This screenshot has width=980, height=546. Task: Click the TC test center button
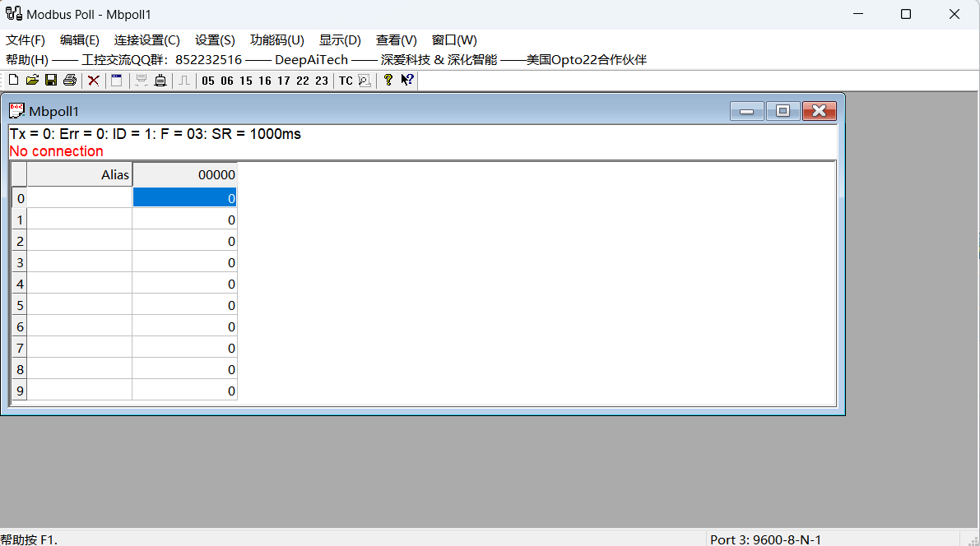pos(346,81)
